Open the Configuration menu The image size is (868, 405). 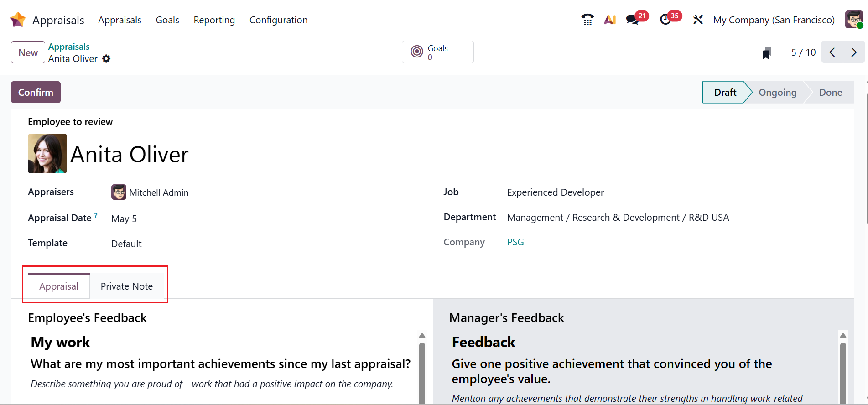tap(278, 20)
